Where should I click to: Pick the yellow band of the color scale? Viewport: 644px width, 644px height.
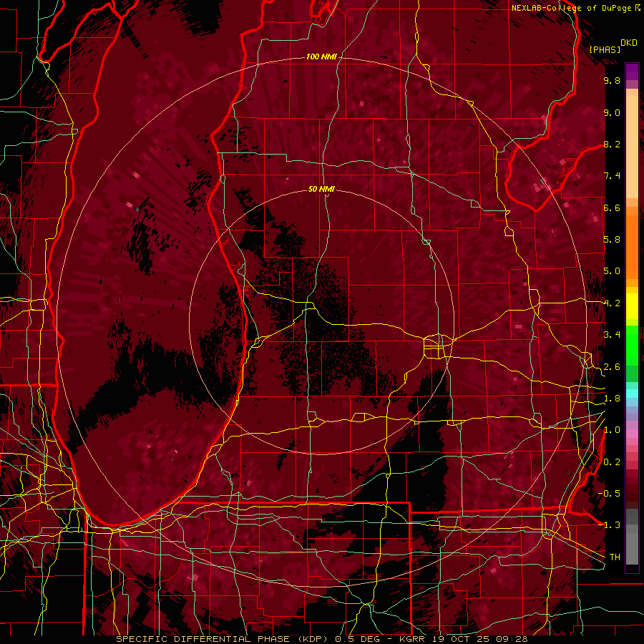point(632,306)
